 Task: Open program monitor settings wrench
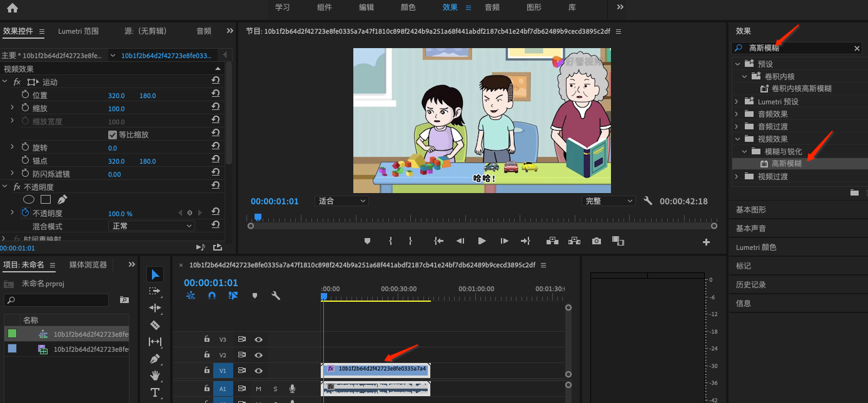tap(648, 201)
